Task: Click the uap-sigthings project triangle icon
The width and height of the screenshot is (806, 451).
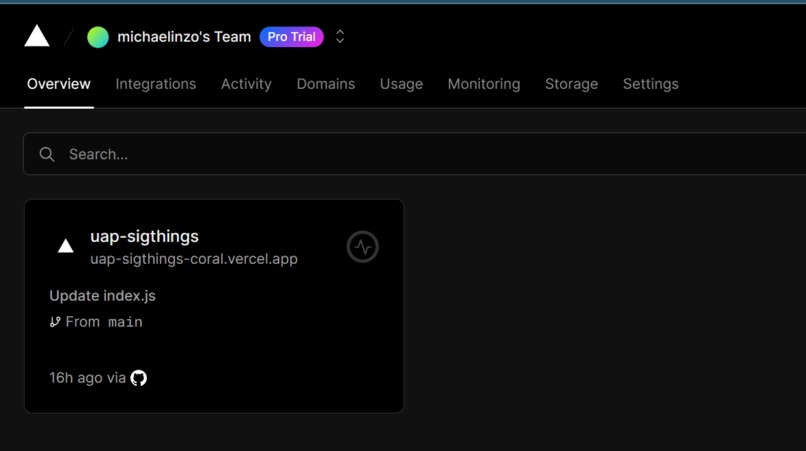Action: (x=65, y=246)
